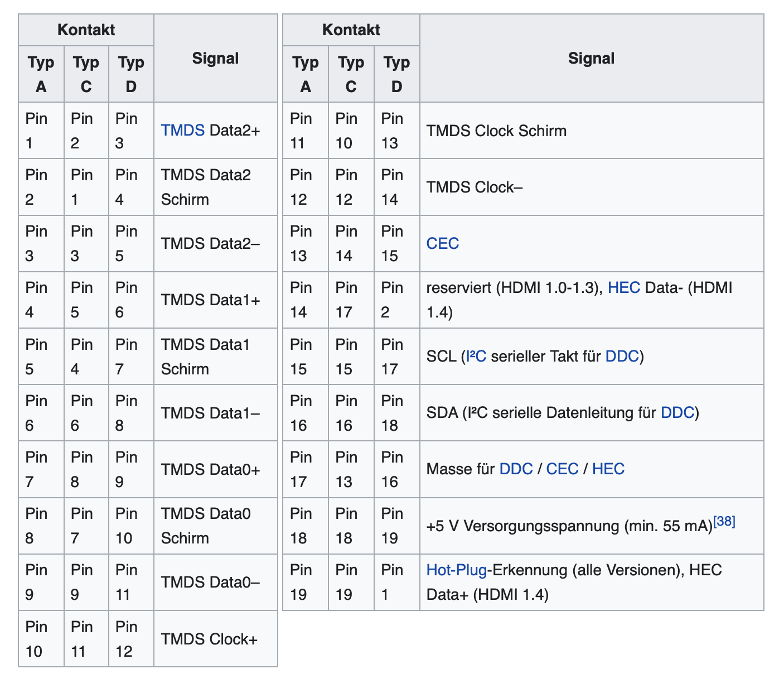Select the right table's Typ A header
Image resolution: width=784 pixels, height=693 pixels.
[x=306, y=74]
